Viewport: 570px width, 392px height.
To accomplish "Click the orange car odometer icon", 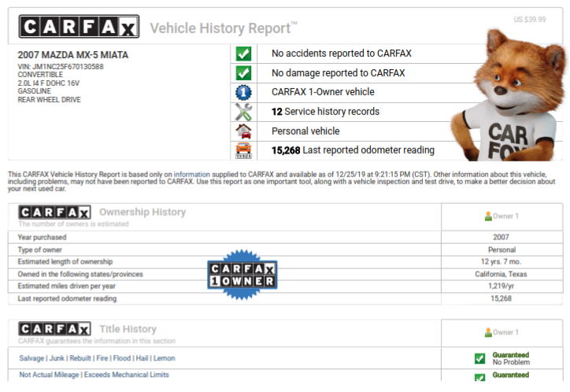I will pos(243,150).
